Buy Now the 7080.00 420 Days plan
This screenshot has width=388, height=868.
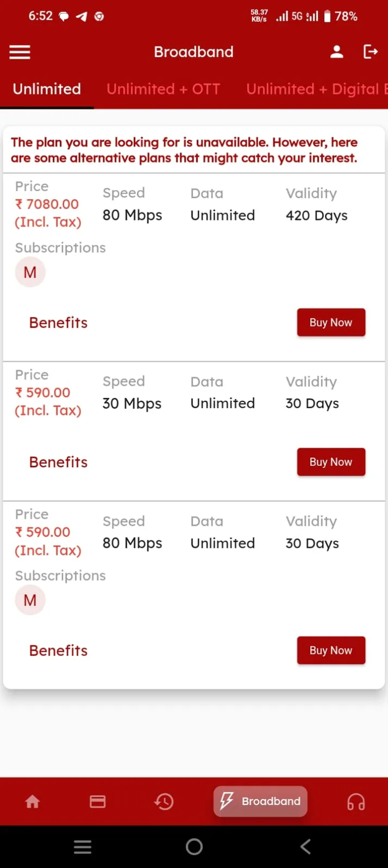click(331, 322)
